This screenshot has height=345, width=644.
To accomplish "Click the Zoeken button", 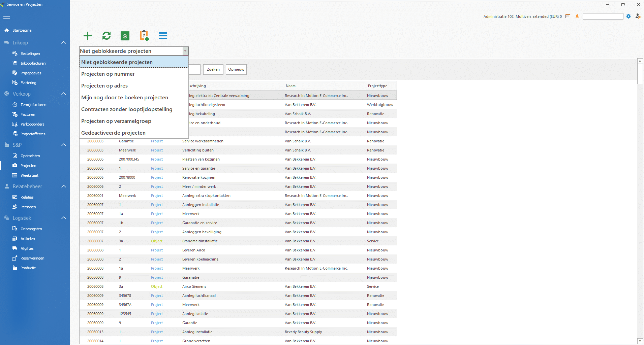I will [213, 70].
